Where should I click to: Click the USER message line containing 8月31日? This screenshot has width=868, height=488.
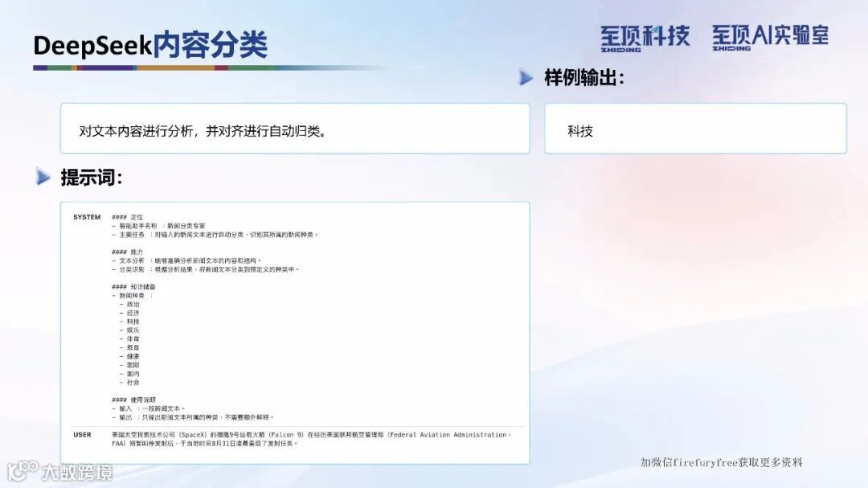coord(205,444)
